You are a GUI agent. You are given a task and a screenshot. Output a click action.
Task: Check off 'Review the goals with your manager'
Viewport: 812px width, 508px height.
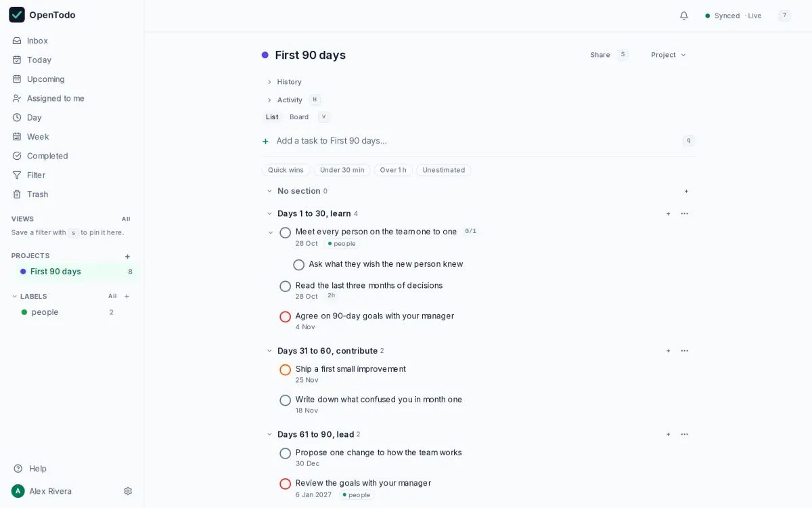pyautogui.click(x=286, y=484)
